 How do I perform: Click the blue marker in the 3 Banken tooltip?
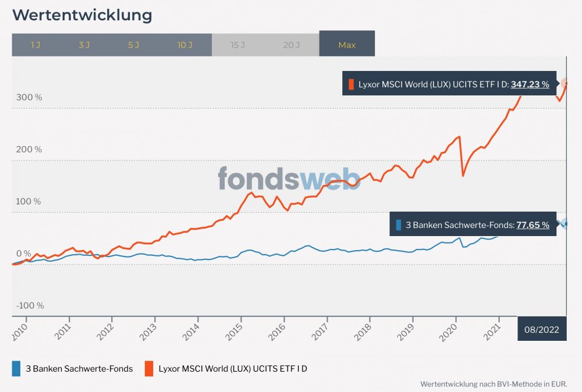pyautogui.click(x=398, y=224)
